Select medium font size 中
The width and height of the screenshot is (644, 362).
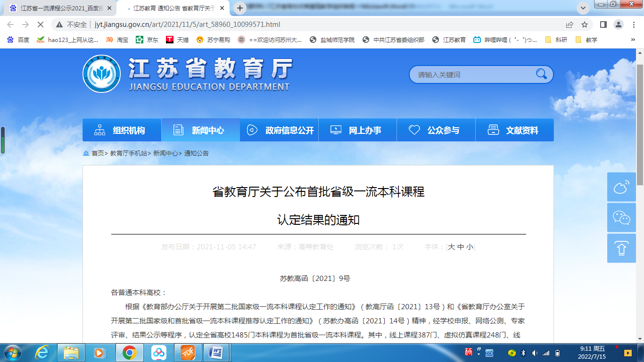(461, 247)
